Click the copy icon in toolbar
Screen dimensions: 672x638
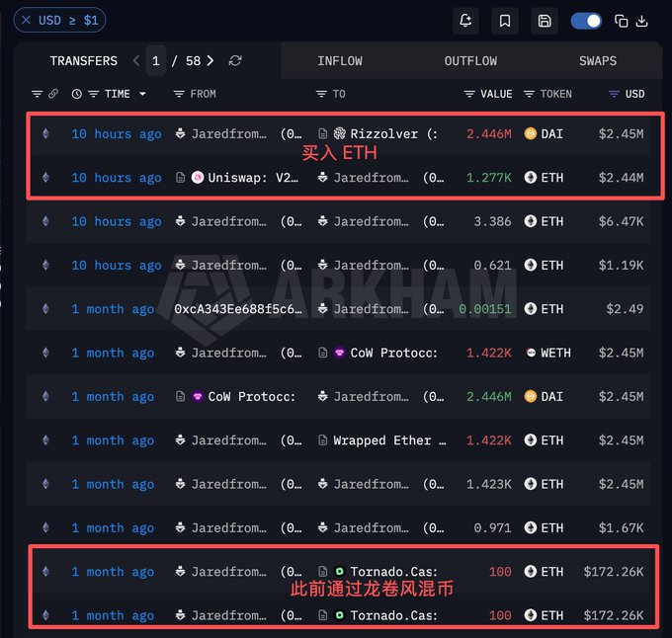(621, 21)
